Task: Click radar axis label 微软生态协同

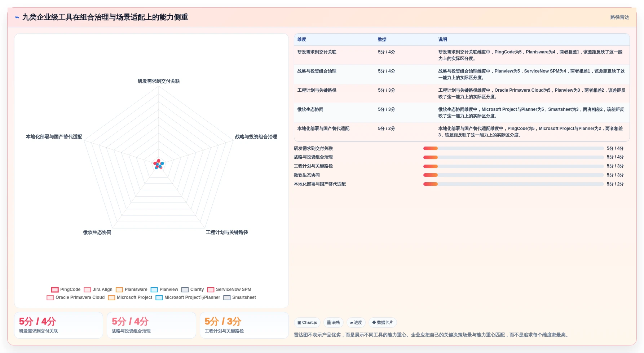Action: (x=97, y=232)
